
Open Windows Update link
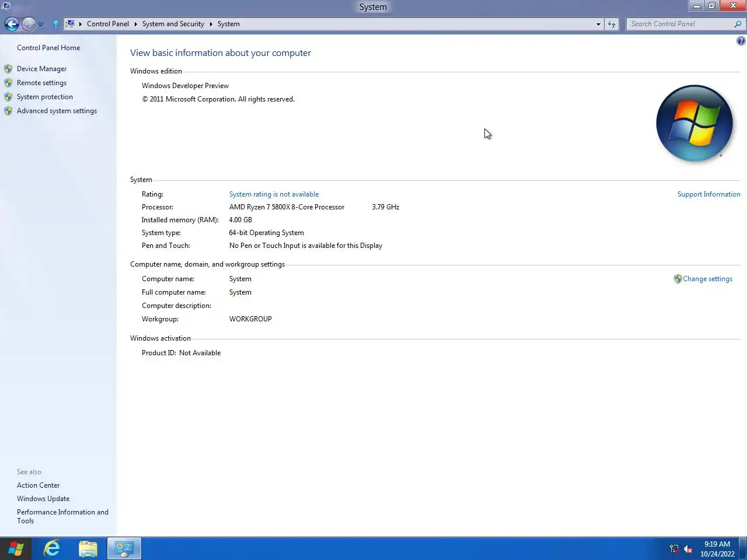point(43,499)
